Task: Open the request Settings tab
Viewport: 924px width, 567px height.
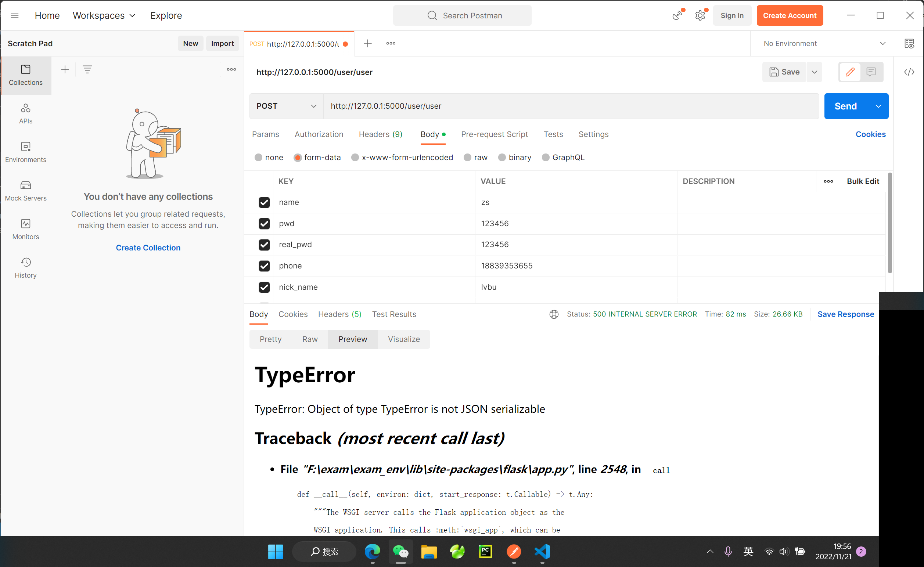Action: tap(593, 134)
